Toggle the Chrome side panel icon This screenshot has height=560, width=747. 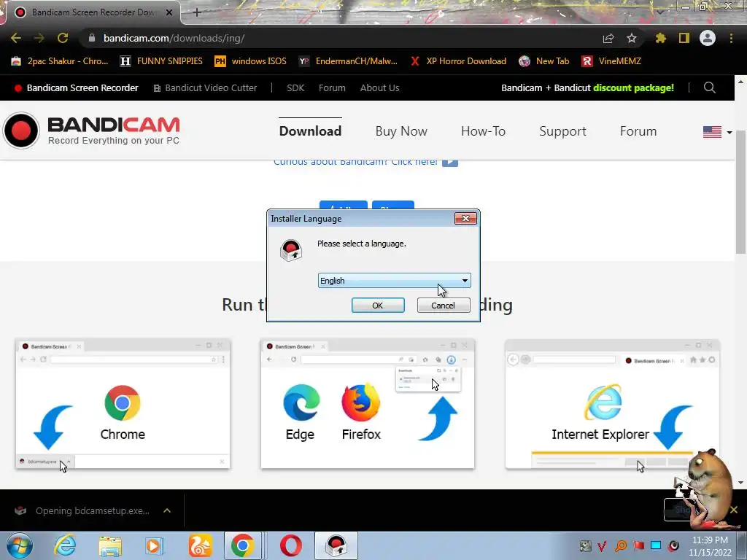(x=684, y=38)
